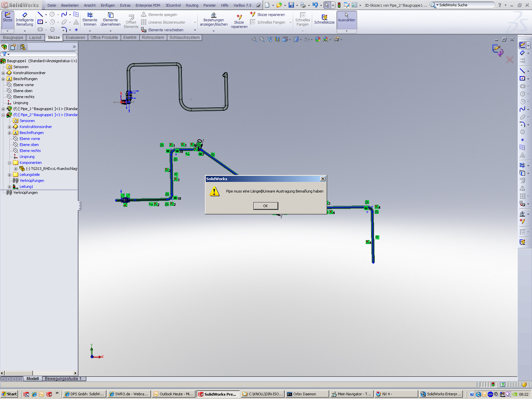
Task: Click the feature tree horizontal scrollbar
Action: [x=39, y=373]
